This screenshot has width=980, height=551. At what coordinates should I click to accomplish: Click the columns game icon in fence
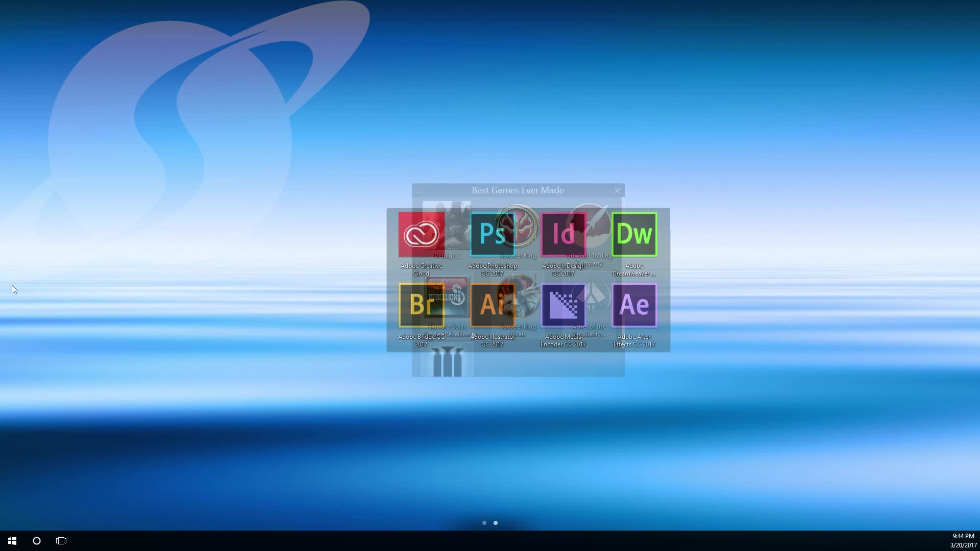(448, 363)
